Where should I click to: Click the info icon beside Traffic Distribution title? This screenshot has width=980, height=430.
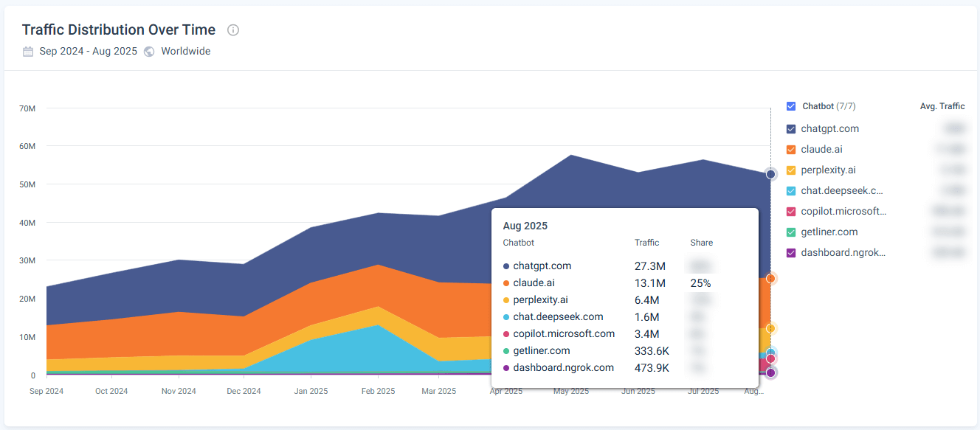pos(233,30)
